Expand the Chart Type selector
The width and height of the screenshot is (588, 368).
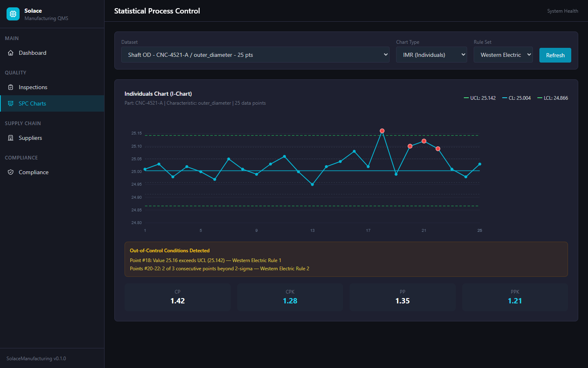point(431,55)
